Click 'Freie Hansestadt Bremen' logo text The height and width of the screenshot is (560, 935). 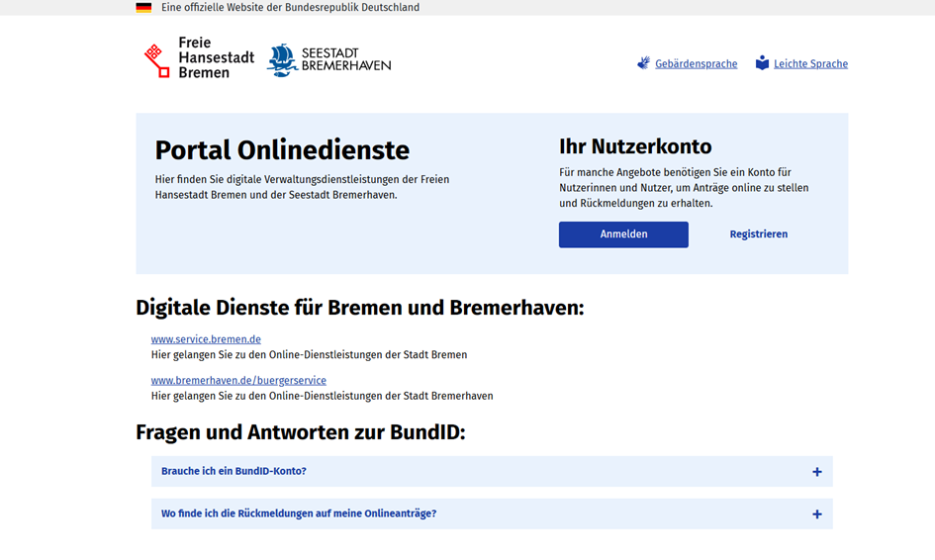click(x=217, y=57)
